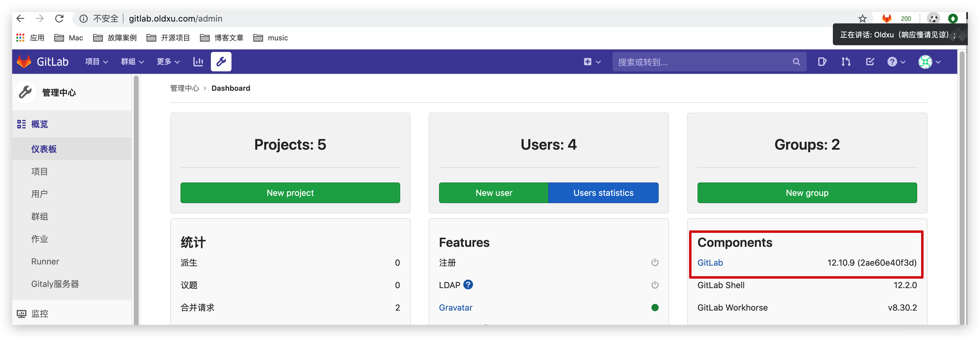Click the New project button
Screen dimensions: 980x337
point(290,193)
